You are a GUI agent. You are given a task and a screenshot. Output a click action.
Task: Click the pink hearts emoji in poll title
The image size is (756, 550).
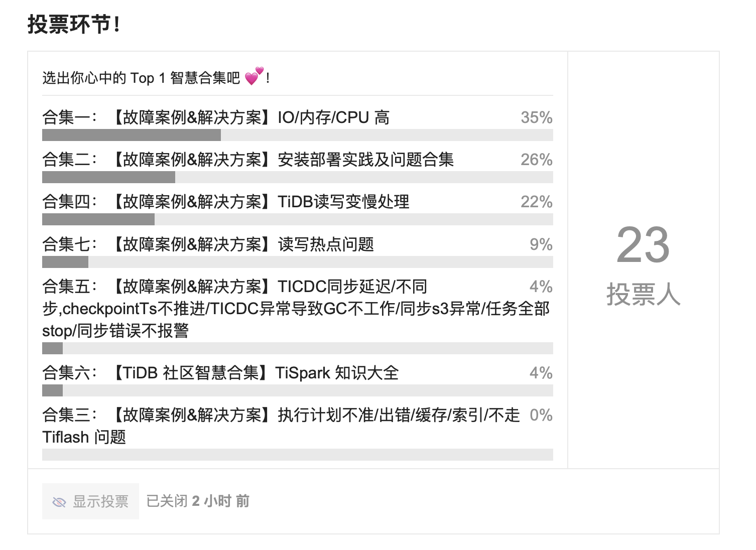tap(254, 76)
